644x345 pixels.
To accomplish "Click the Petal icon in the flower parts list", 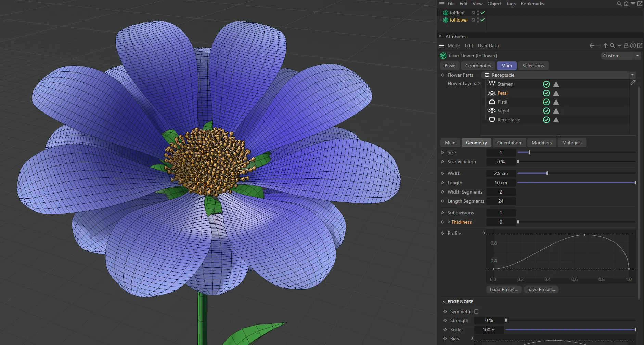I will coord(492,93).
